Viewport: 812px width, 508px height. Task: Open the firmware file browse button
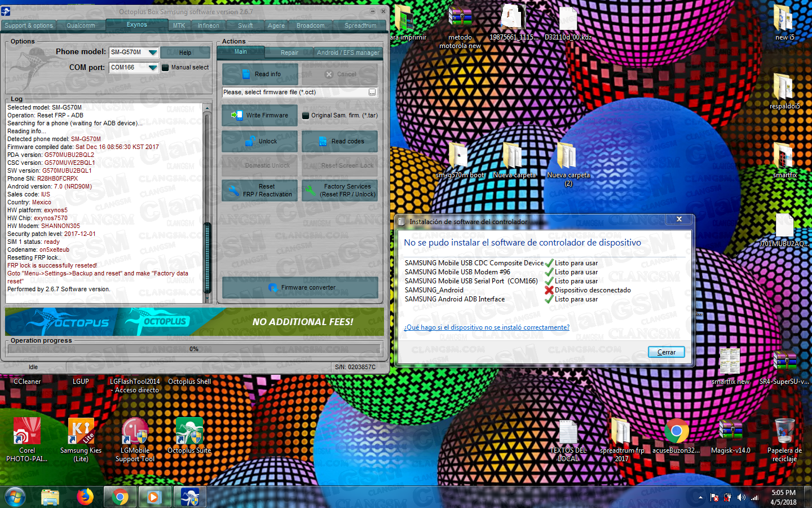tap(372, 92)
